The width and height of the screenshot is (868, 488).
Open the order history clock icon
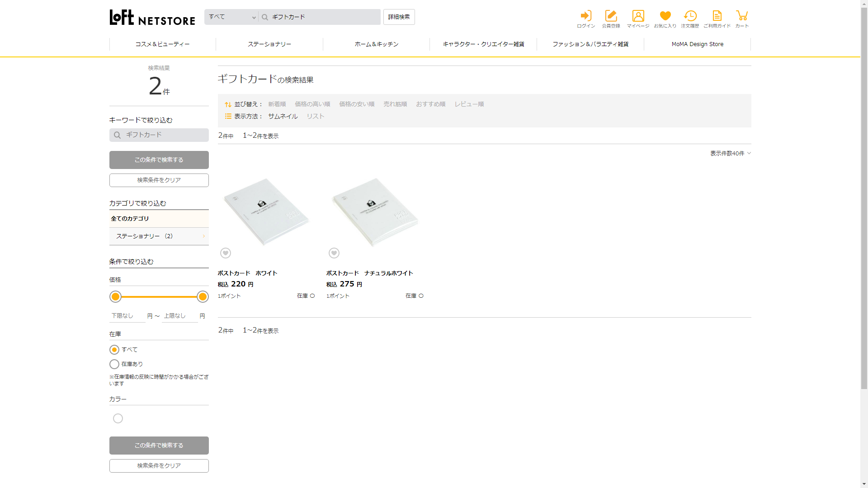pyautogui.click(x=690, y=16)
